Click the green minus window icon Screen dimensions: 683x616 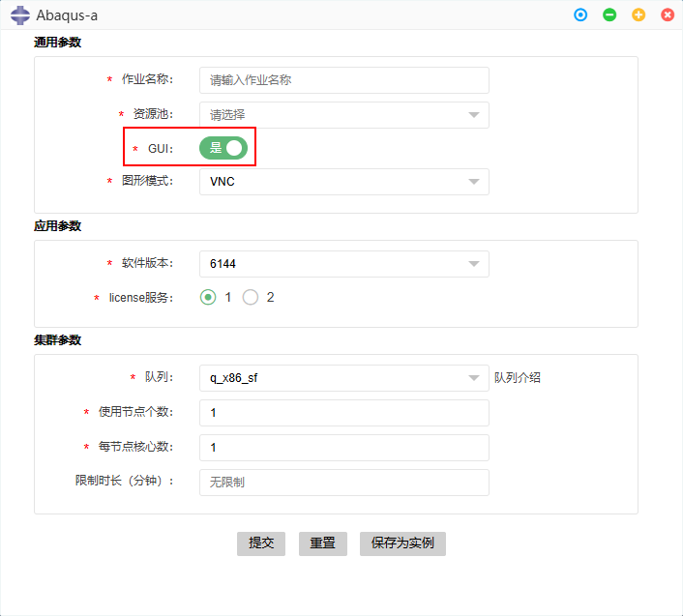(x=609, y=15)
